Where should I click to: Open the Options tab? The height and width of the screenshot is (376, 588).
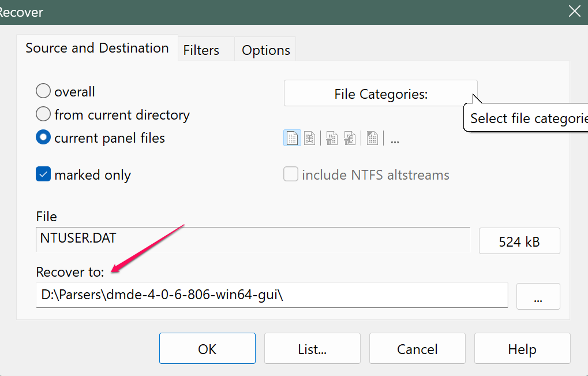click(266, 50)
